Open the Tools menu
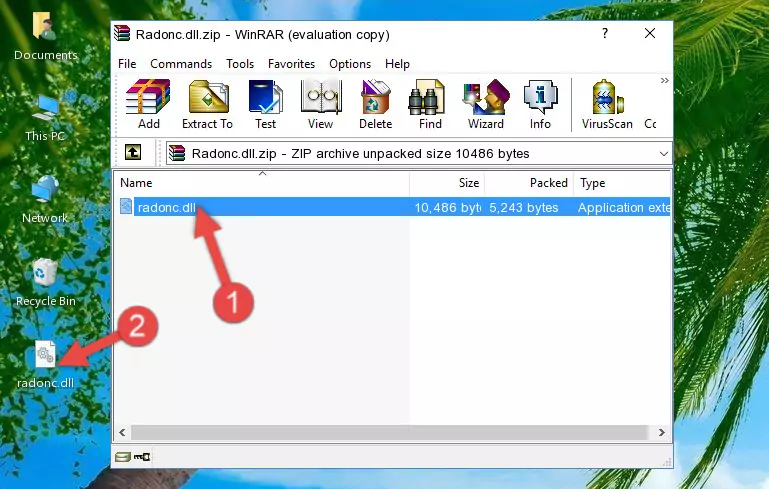The height and width of the screenshot is (489, 769). [x=240, y=64]
